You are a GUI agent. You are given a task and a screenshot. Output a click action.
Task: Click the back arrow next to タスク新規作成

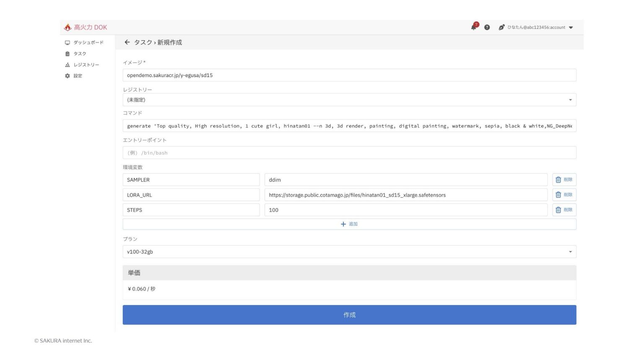pos(127,42)
